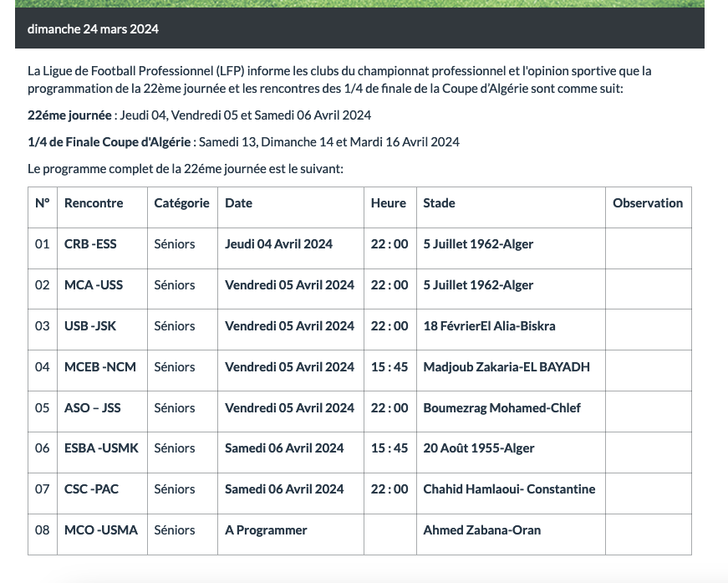This screenshot has height=583, width=728.
Task: Click the 'Stade' column header
Action: (x=439, y=203)
